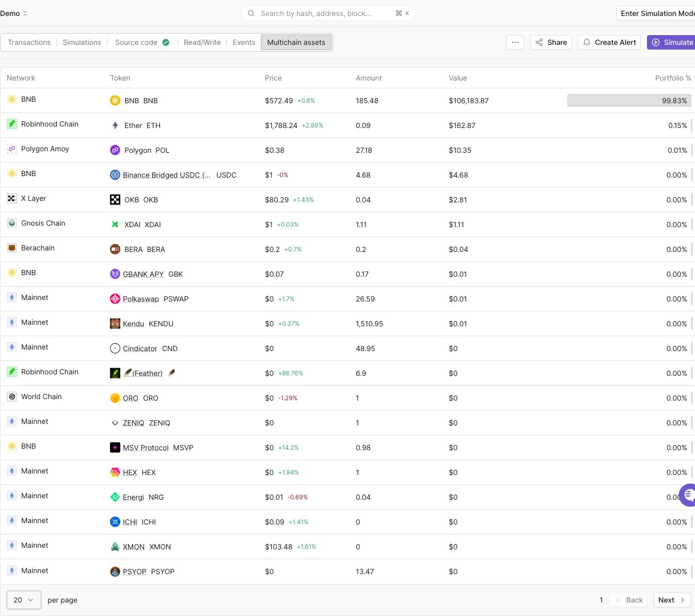Open the Binance Bridged USDC token link

click(167, 175)
